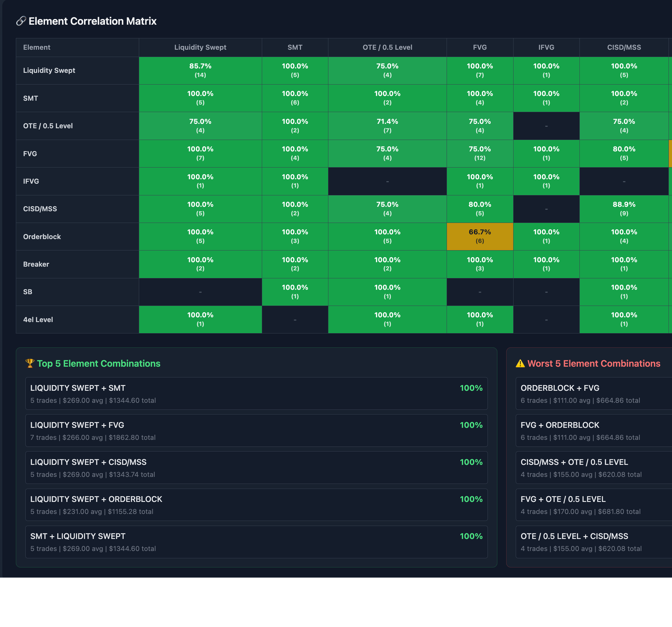
Task: Click Breaker row's 100.0% (3) FVG cell
Action: pos(480,264)
